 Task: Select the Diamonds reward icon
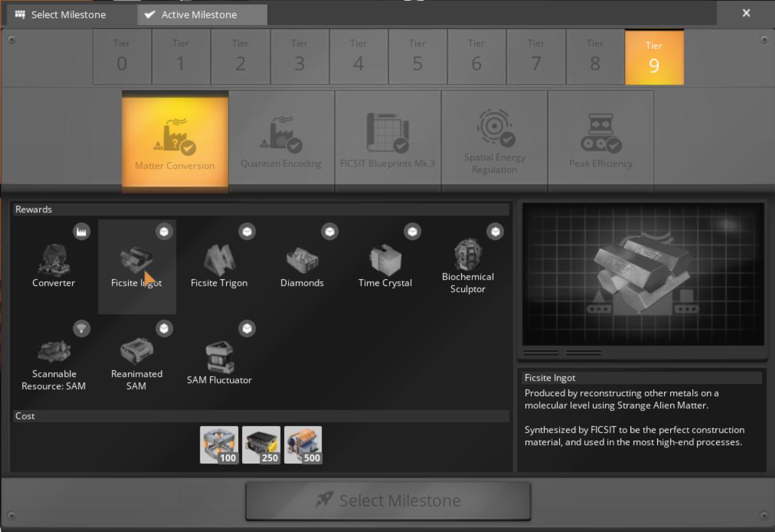(x=302, y=261)
